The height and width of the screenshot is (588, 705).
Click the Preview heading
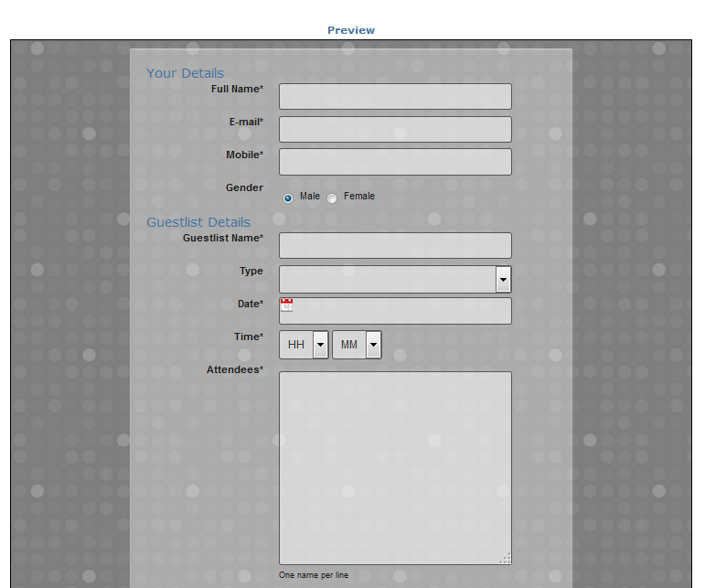[351, 30]
